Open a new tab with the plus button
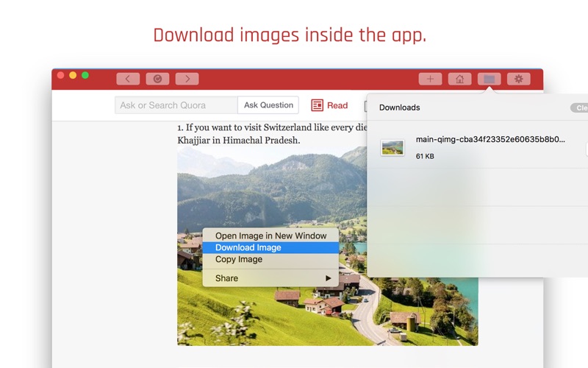Viewport: 588px width, 368px height. pos(430,79)
